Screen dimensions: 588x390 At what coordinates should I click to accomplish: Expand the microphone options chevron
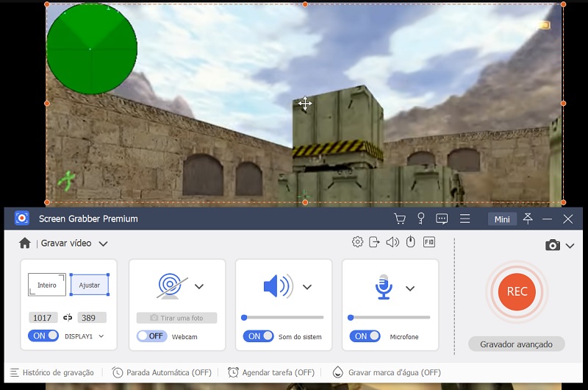pos(410,288)
